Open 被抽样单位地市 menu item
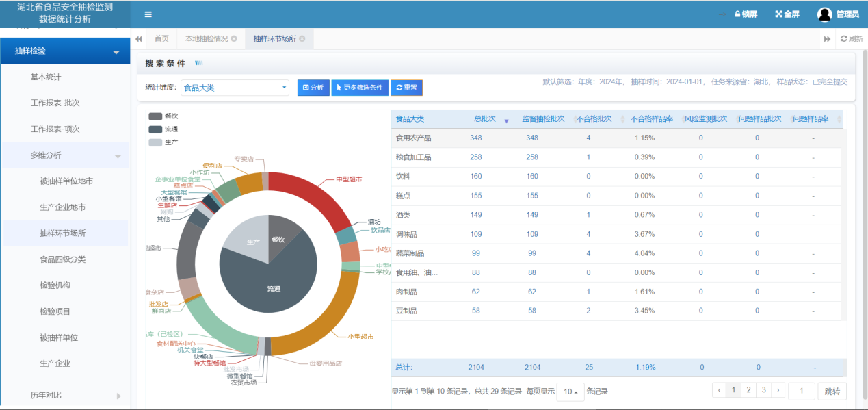Viewport: 868px width, 410px height. [67, 181]
